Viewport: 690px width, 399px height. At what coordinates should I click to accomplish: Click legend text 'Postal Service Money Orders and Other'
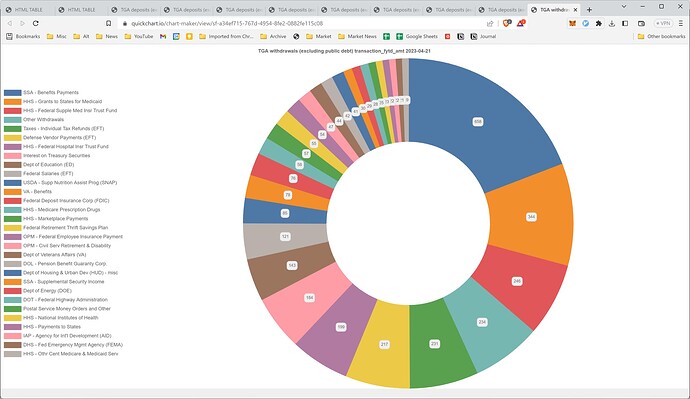(x=67, y=309)
